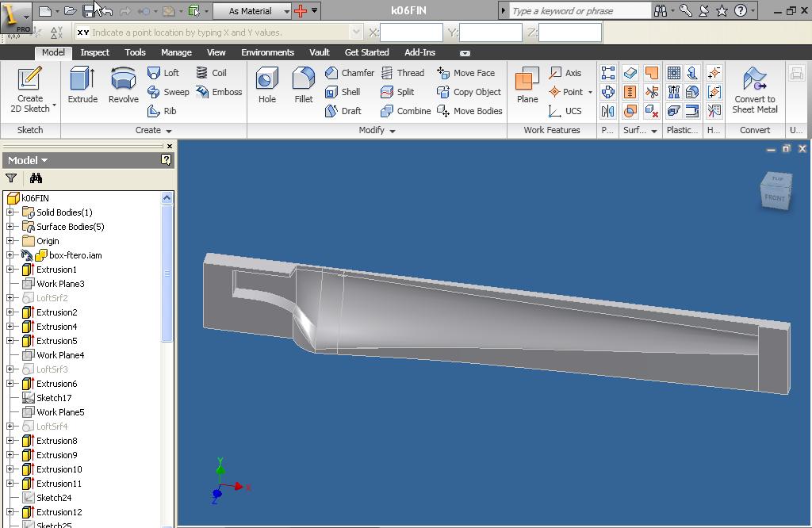Click the Model browser vertical scrollbar
The image size is (812, 528).
pos(167,273)
